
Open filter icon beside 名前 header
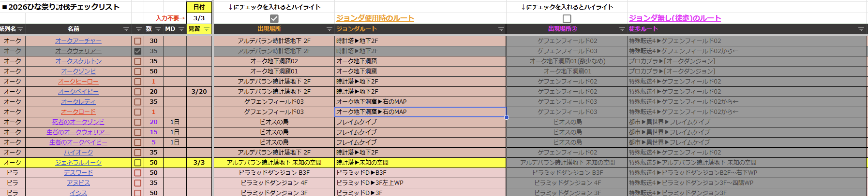126,29
